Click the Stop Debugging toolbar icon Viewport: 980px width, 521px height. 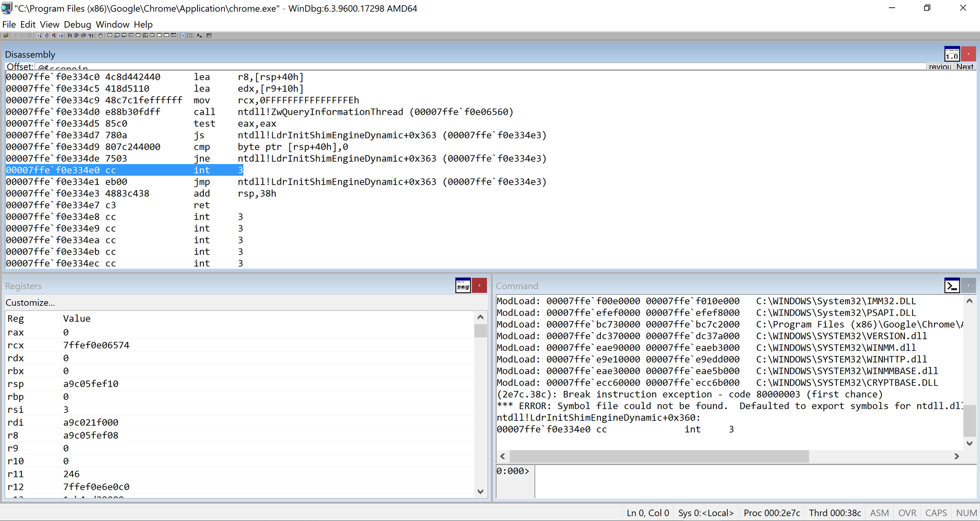tap(53, 35)
